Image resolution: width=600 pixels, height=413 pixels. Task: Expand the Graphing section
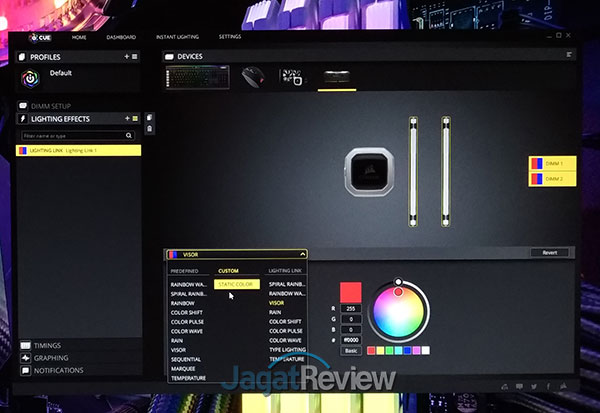tap(51, 357)
